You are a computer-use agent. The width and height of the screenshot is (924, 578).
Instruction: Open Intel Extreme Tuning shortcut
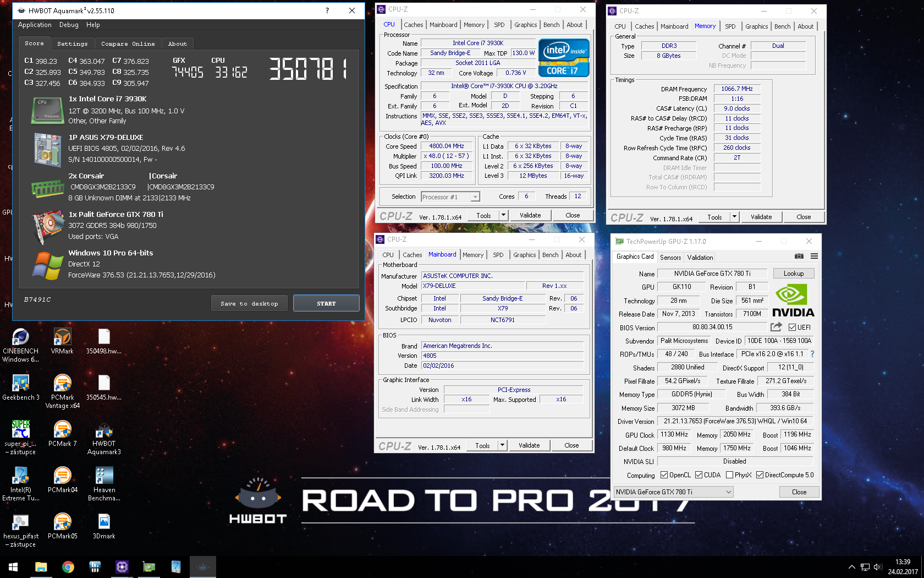(21, 484)
